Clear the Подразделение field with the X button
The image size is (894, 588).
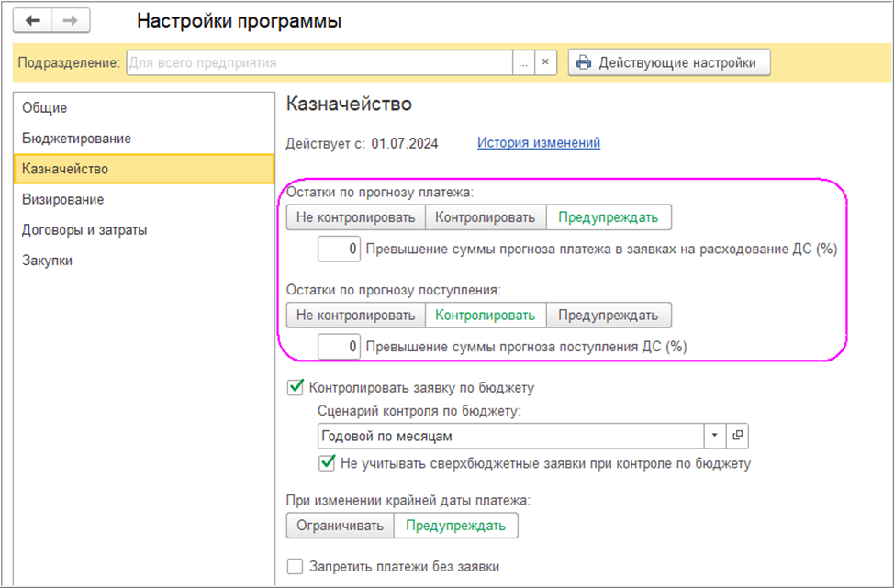545,62
